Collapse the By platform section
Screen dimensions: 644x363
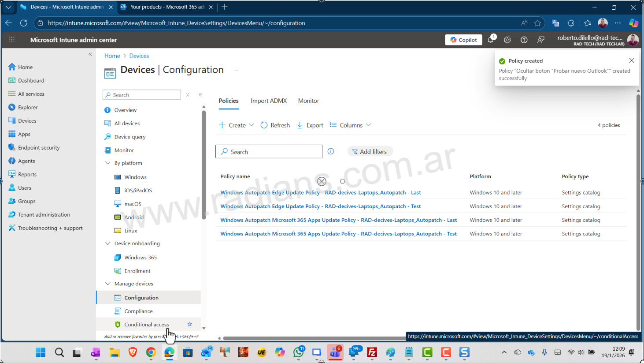108,163
